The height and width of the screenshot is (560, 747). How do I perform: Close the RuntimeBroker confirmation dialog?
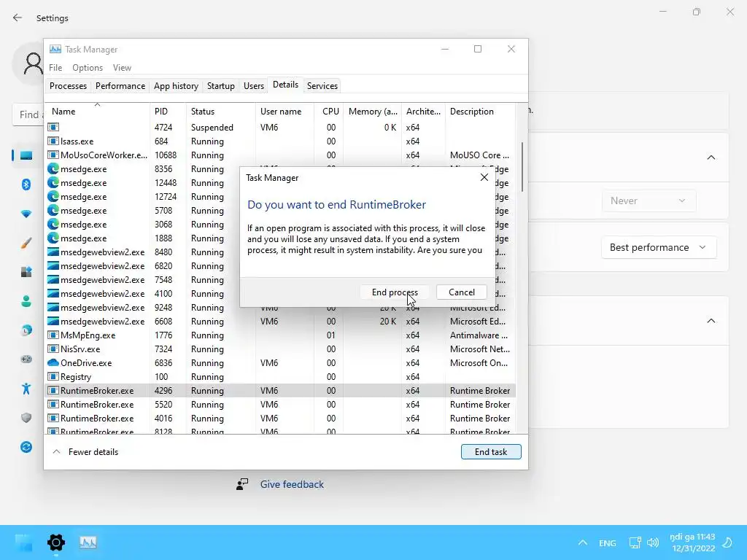(484, 177)
